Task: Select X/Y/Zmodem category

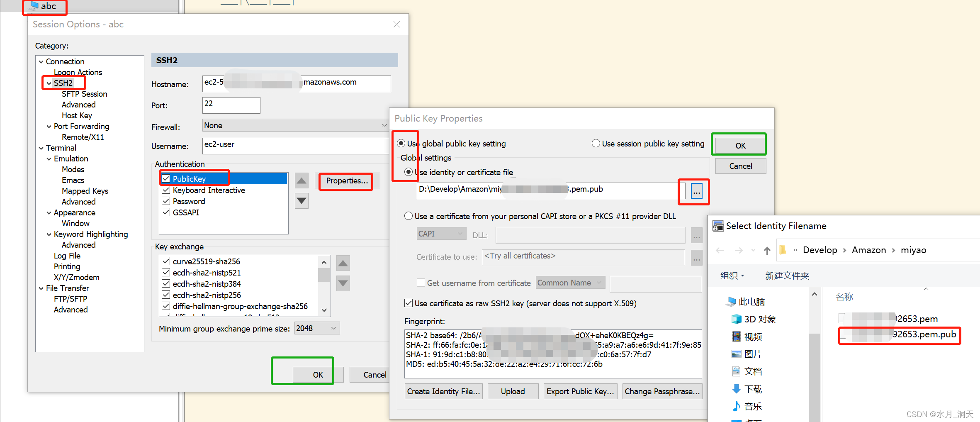Action: (x=77, y=278)
